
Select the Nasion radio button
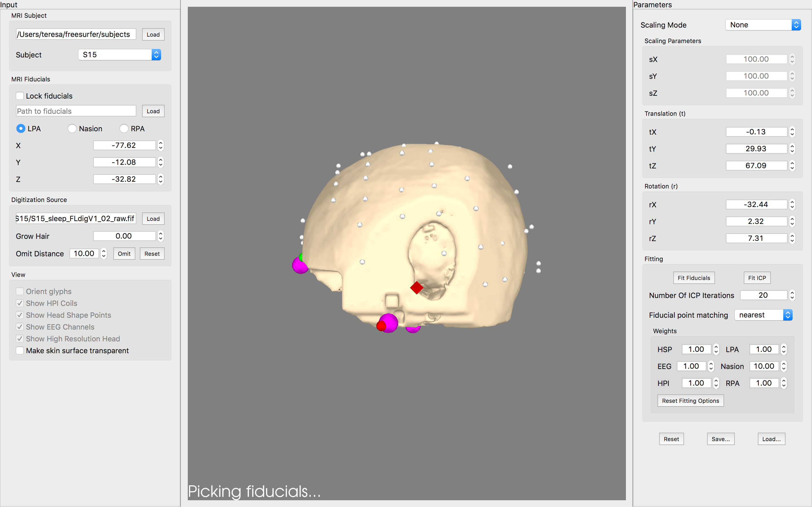(x=72, y=129)
